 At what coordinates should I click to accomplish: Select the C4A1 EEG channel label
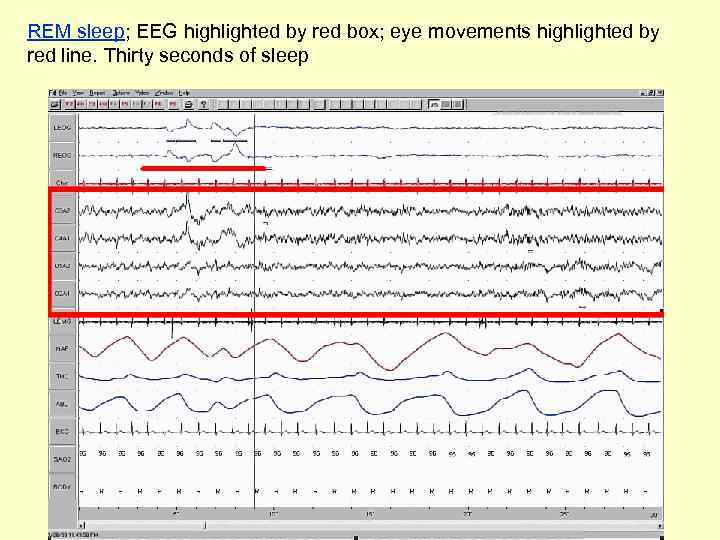click(62, 238)
